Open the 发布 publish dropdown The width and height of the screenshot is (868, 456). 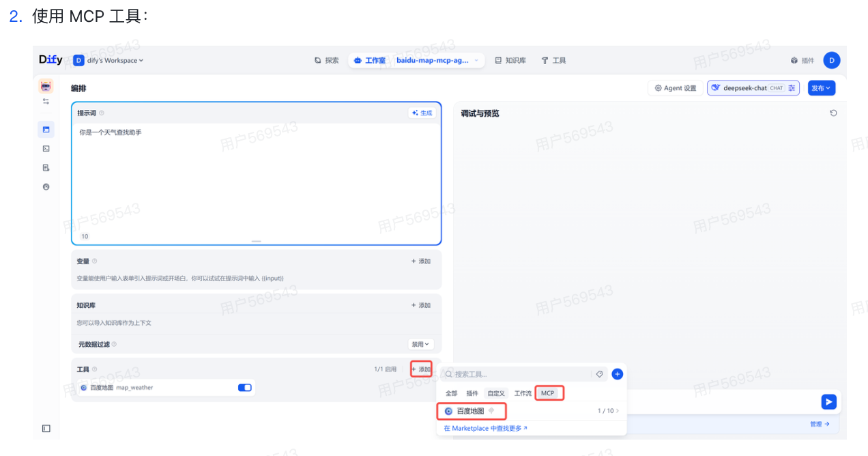(x=822, y=87)
